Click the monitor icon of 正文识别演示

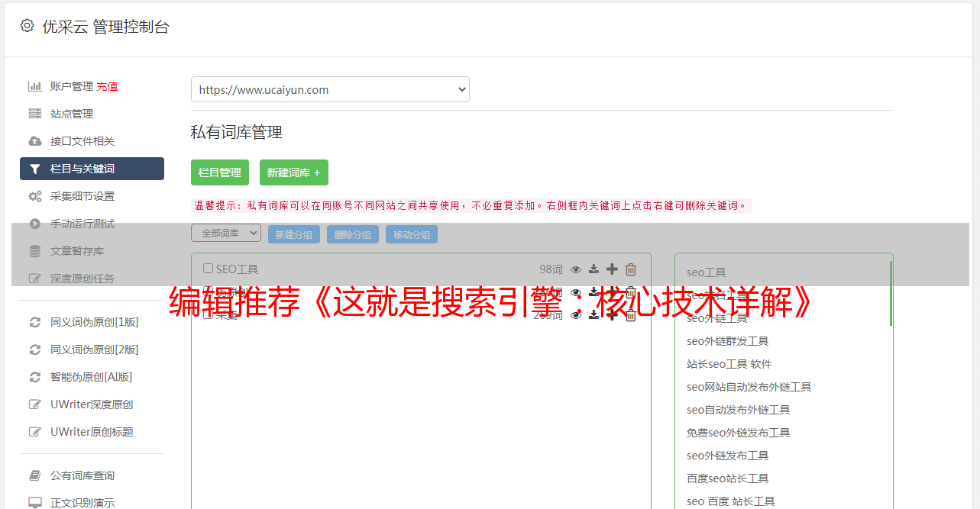click(35, 503)
